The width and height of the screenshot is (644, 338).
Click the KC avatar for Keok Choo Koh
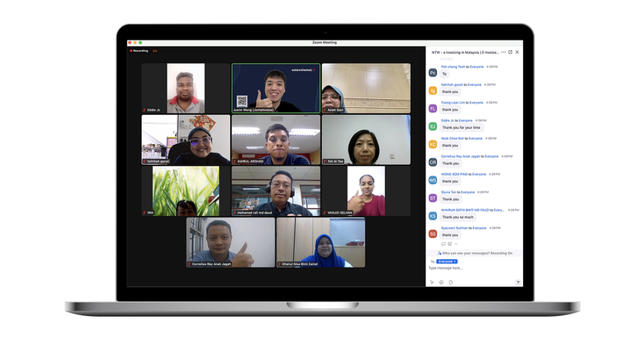pos(433,144)
